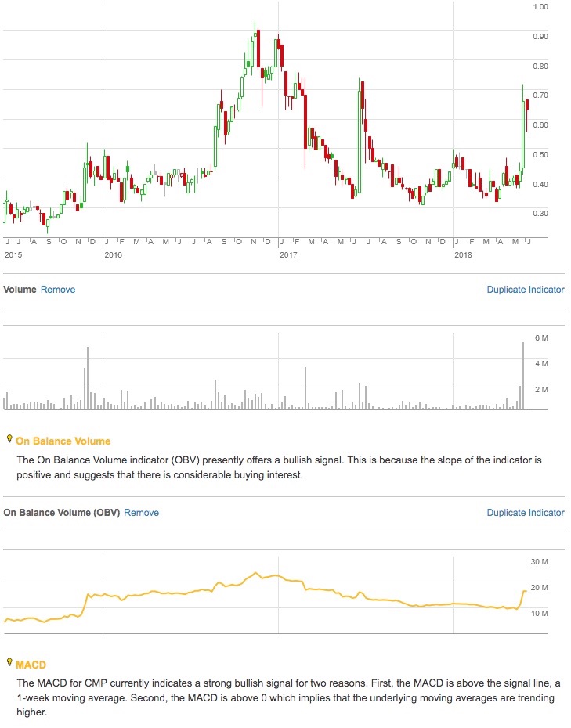
Task: Click the 10 M OBV axis label
Action: [x=540, y=614]
